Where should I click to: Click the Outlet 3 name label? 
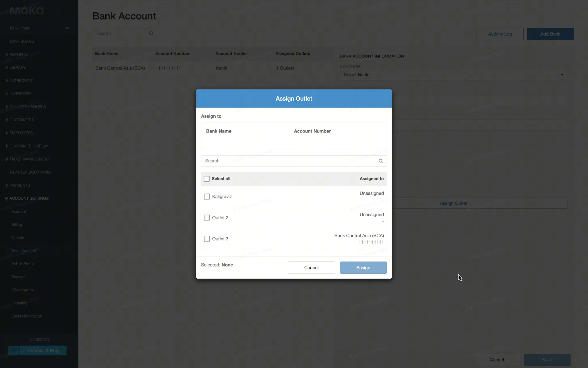(x=220, y=239)
